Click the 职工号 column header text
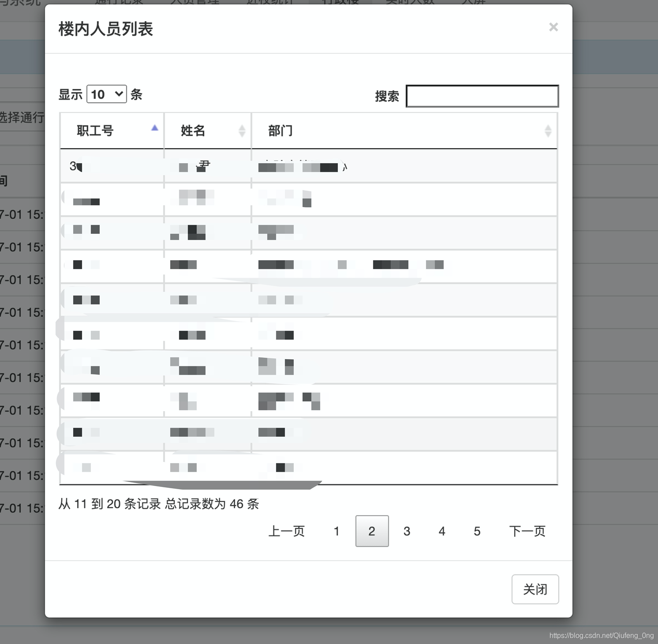Screen dimensions: 658x644 point(95,131)
